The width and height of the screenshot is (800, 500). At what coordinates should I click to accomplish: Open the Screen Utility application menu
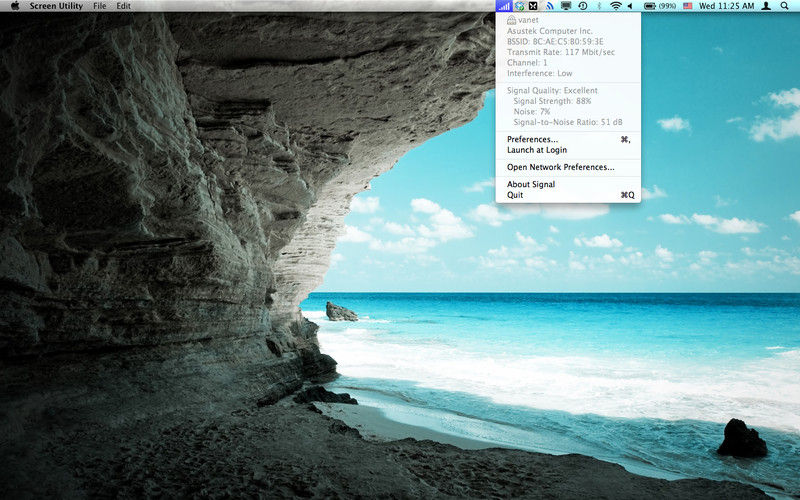(56, 6)
